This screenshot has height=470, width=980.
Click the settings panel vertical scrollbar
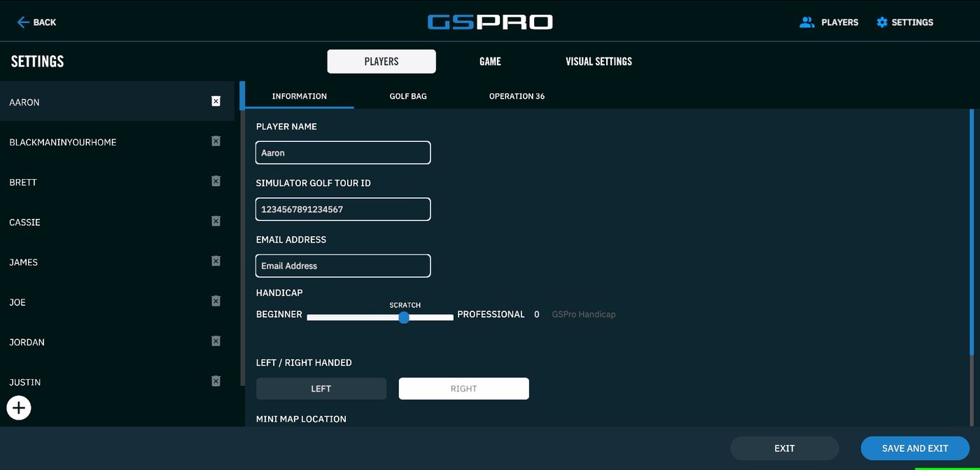[x=972, y=231]
